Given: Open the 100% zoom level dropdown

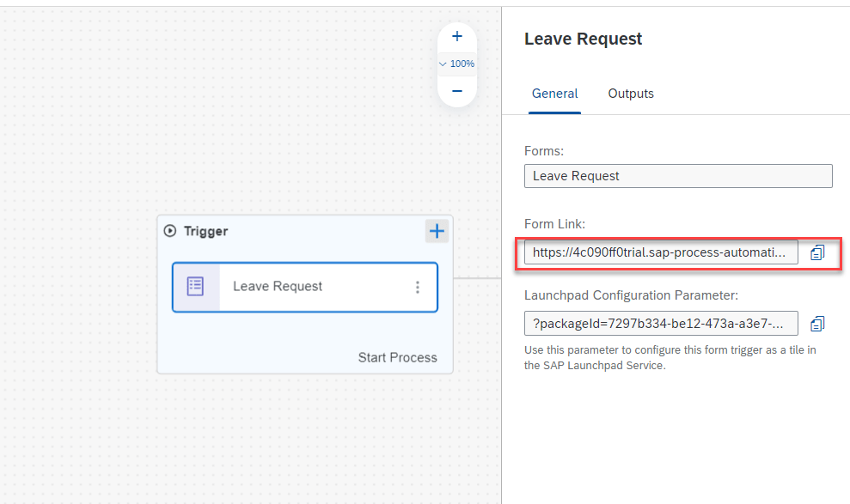Looking at the screenshot, I should [x=457, y=64].
